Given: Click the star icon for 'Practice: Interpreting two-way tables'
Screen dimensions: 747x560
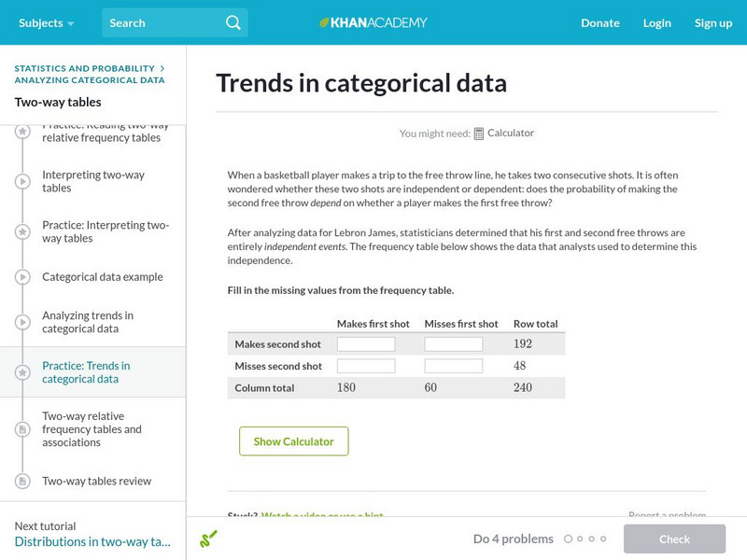Looking at the screenshot, I should point(21,231).
